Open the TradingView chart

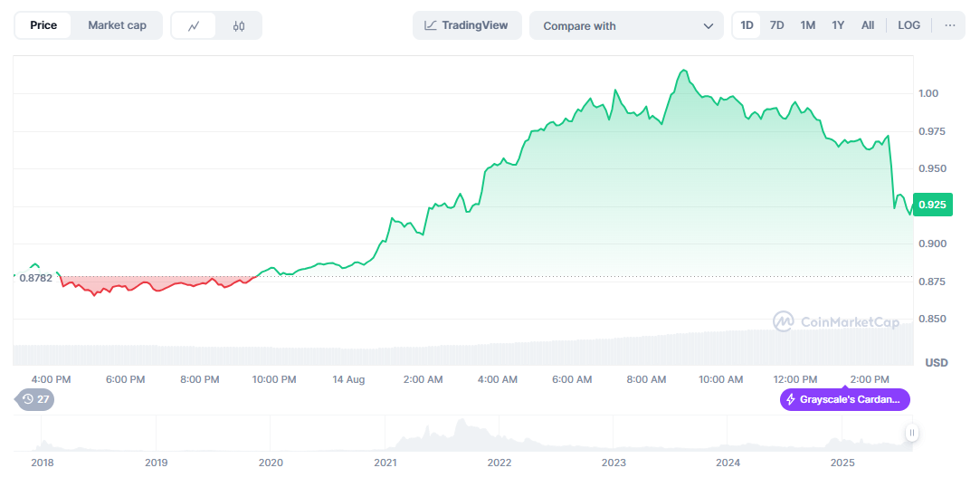tap(467, 25)
